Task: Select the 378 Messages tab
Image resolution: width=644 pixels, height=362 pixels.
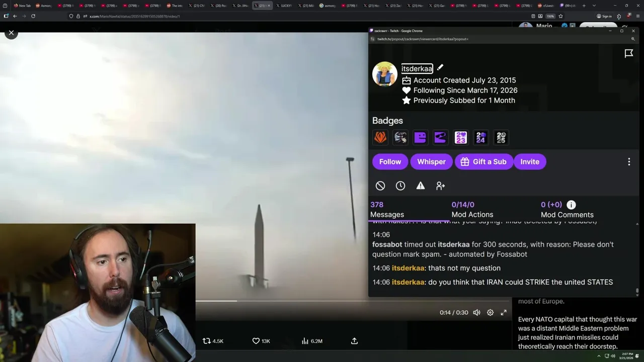Action: pos(387,210)
